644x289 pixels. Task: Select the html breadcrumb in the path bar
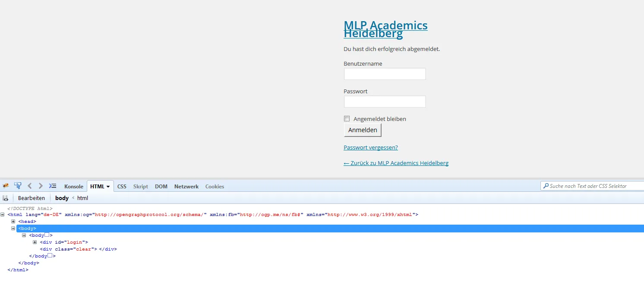coord(82,198)
